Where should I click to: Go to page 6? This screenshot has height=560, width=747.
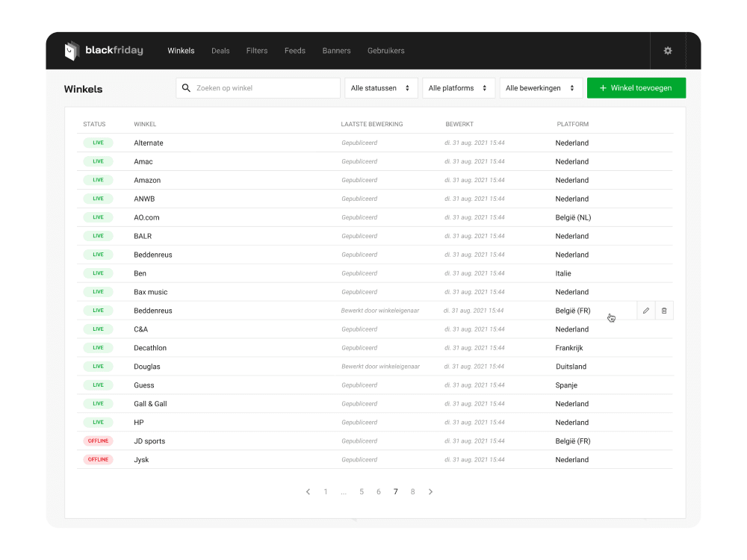pyautogui.click(x=379, y=492)
